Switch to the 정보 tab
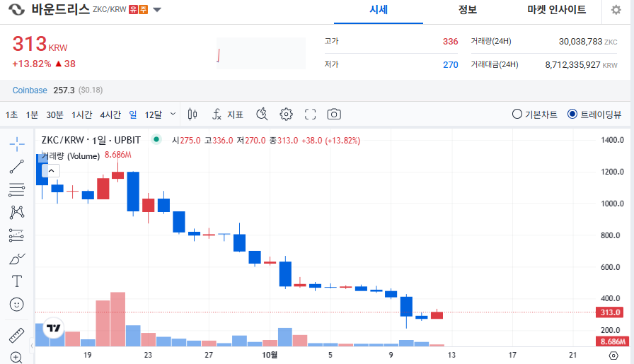The image size is (634, 364). tap(468, 10)
